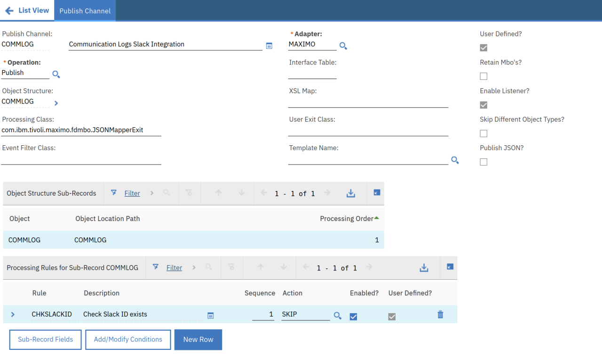
Task: Select COMMLOG object cell in Sub-Records
Action: 24,240
